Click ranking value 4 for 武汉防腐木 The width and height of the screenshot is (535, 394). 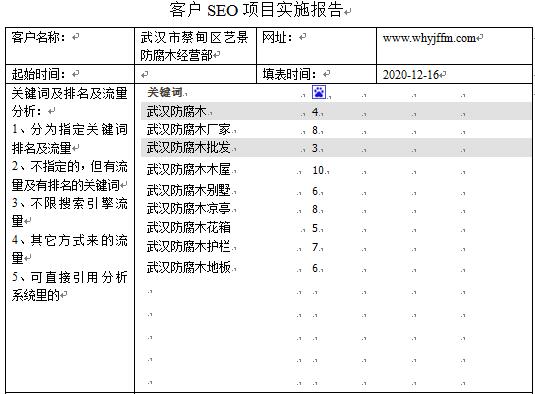point(315,112)
